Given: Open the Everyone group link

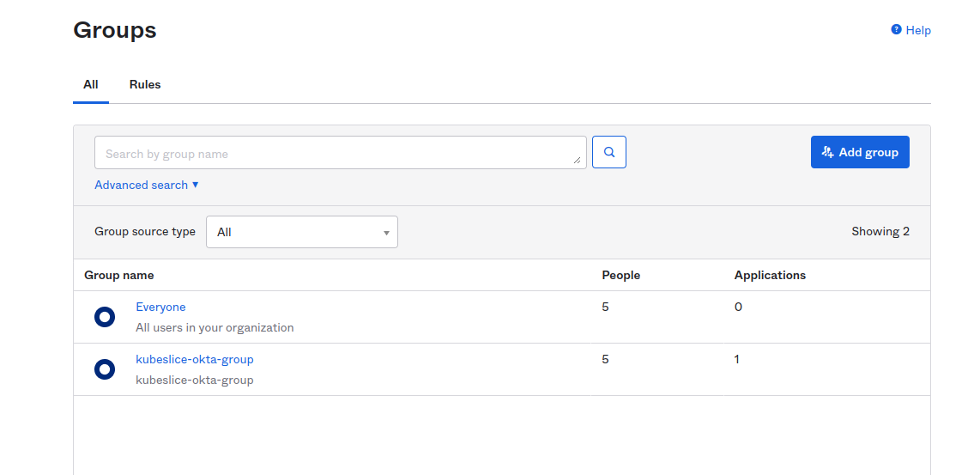Looking at the screenshot, I should point(160,307).
